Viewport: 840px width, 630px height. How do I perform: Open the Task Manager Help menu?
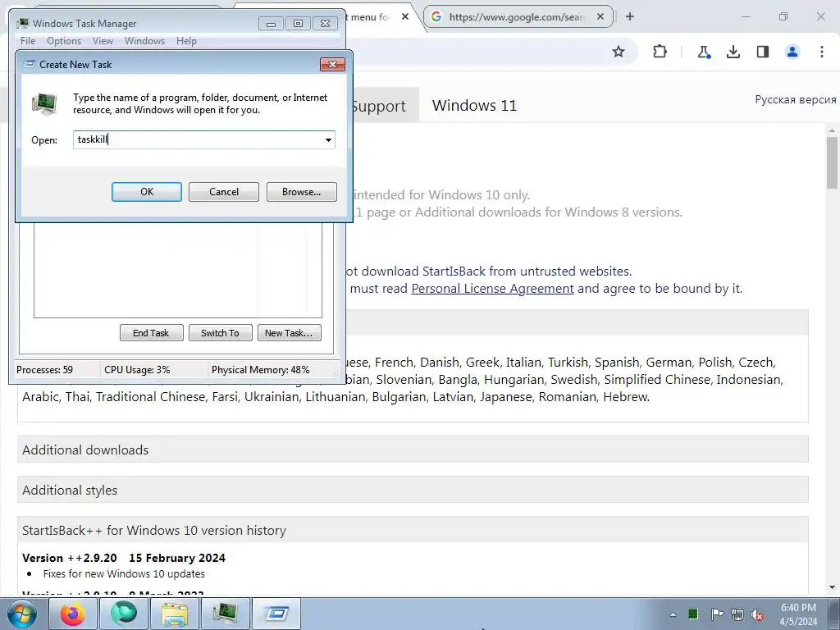pos(186,41)
